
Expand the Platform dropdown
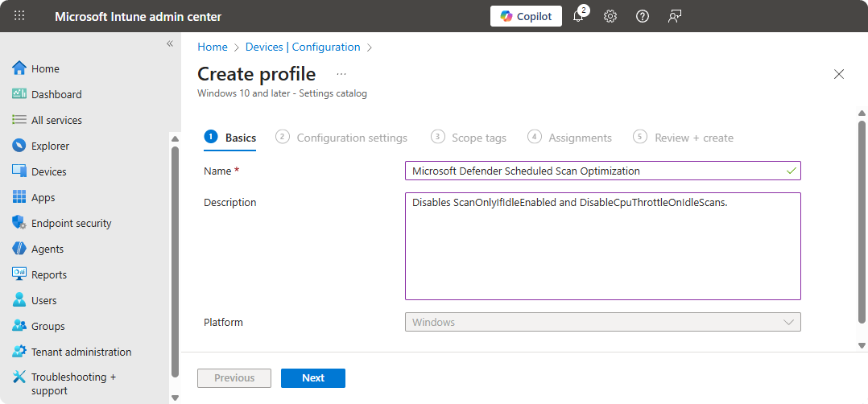pyautogui.click(x=602, y=322)
